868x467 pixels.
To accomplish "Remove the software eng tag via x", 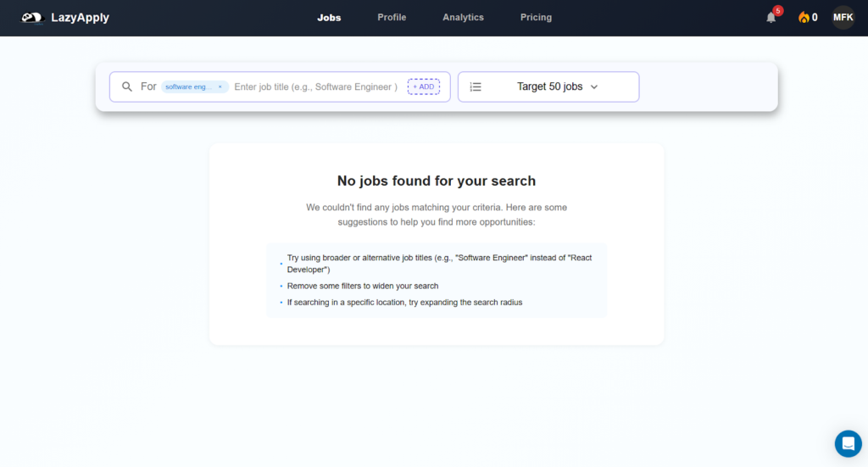I will pyautogui.click(x=220, y=86).
